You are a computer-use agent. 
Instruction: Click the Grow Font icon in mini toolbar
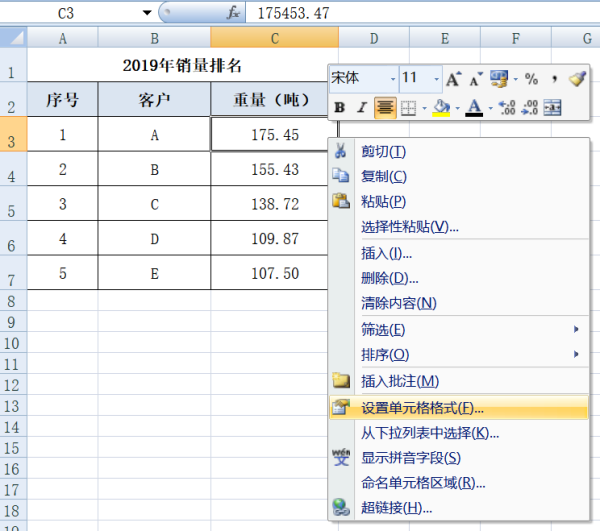(x=454, y=79)
